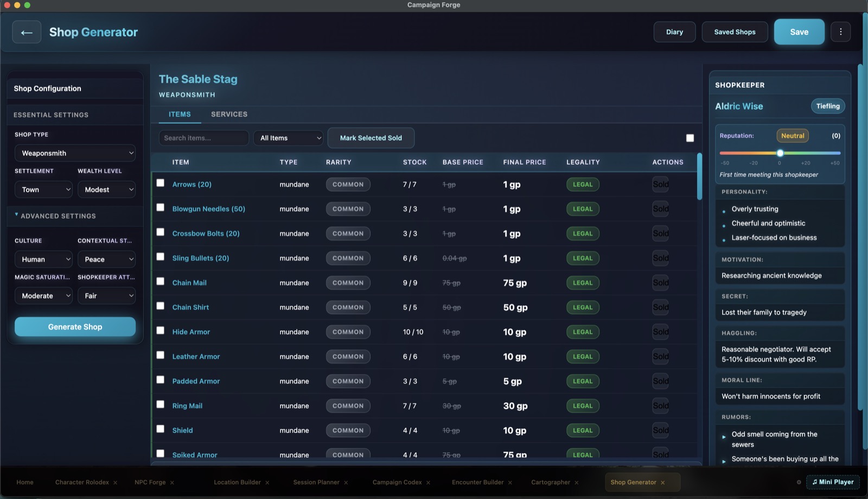The image size is (868, 499).
Task: Tick the checkbox for Arrows (20)
Action: (x=160, y=183)
